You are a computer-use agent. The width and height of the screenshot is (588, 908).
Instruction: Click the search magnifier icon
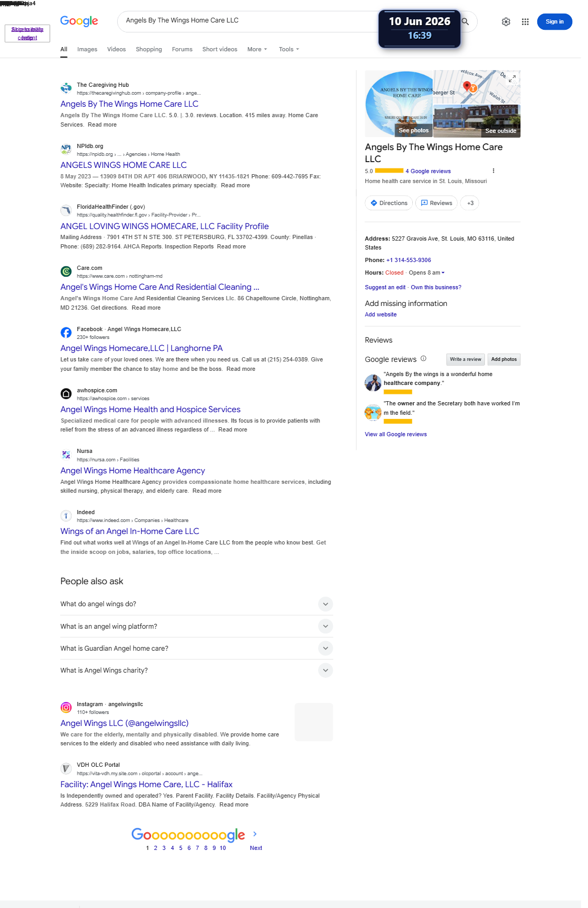465,21
